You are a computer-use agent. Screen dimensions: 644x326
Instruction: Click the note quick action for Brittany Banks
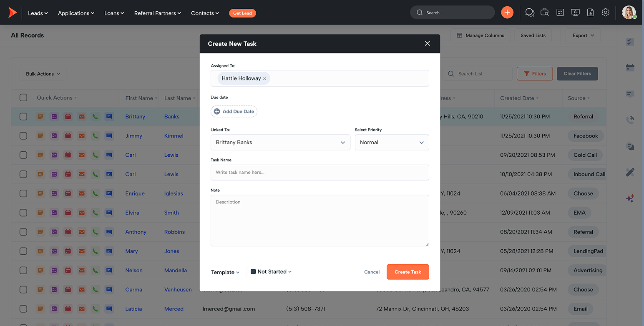(40, 117)
